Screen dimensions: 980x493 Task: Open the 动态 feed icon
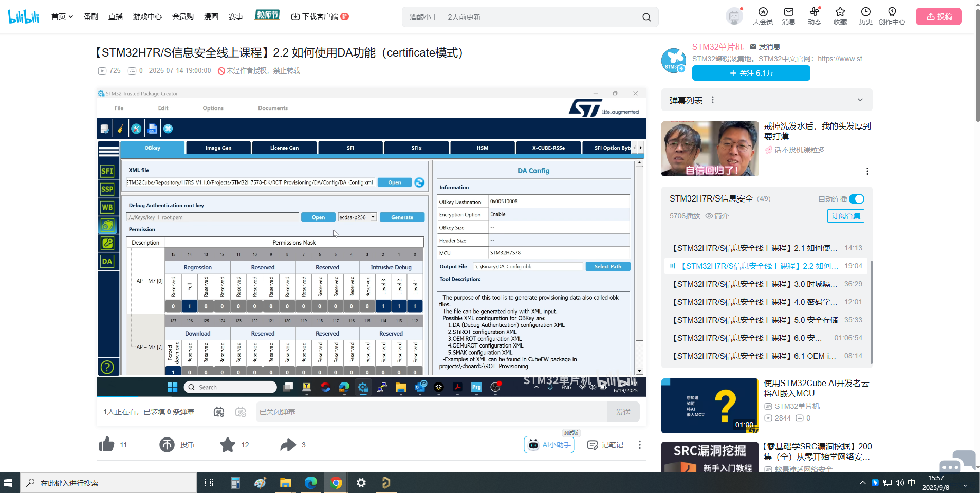point(815,16)
